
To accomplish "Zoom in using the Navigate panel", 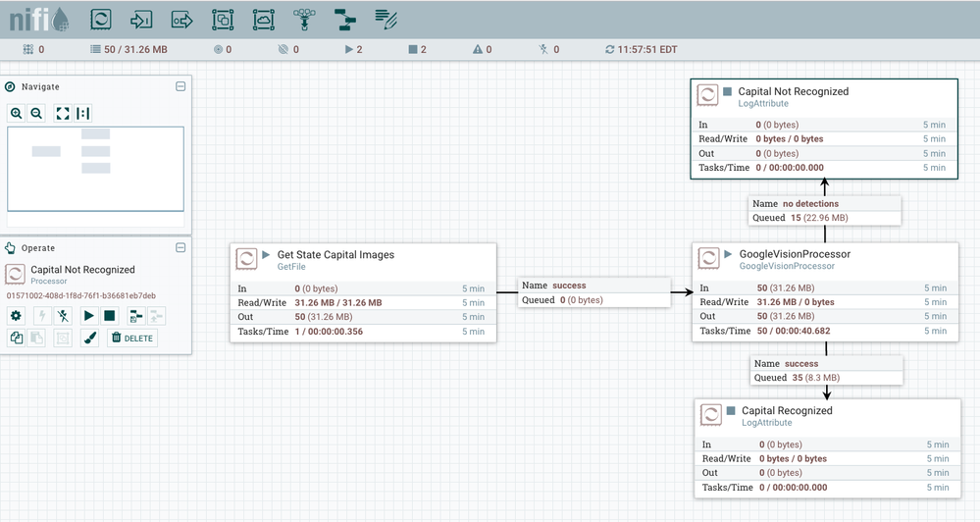I will click(17, 114).
